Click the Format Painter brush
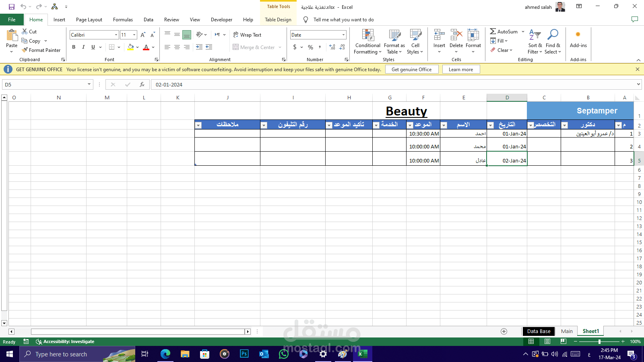This screenshot has width=644, height=362. (x=25, y=50)
